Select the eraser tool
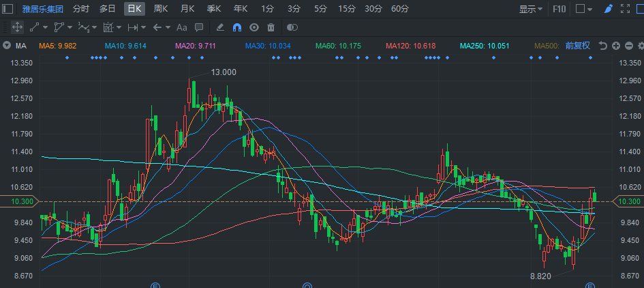Screen dimensions: 644x288 coord(219,27)
